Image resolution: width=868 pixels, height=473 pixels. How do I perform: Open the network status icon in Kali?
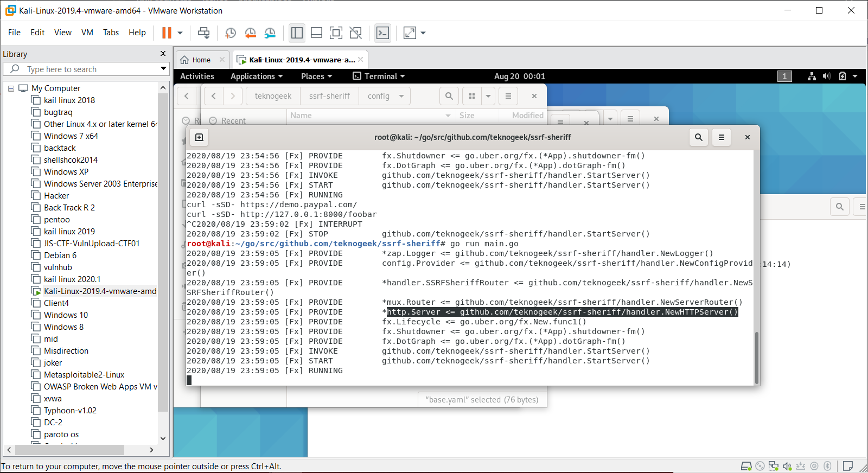[x=812, y=76]
